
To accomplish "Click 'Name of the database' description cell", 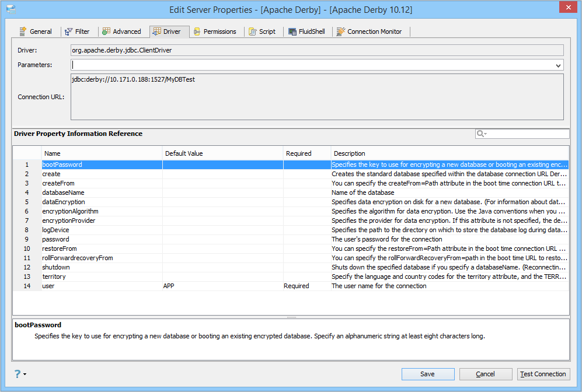I will coord(449,192).
